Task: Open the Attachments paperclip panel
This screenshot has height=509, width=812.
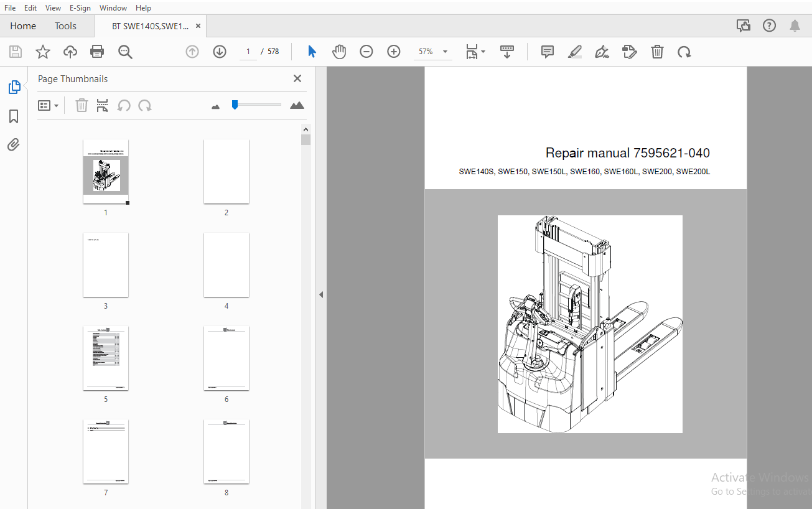Action: [x=14, y=145]
